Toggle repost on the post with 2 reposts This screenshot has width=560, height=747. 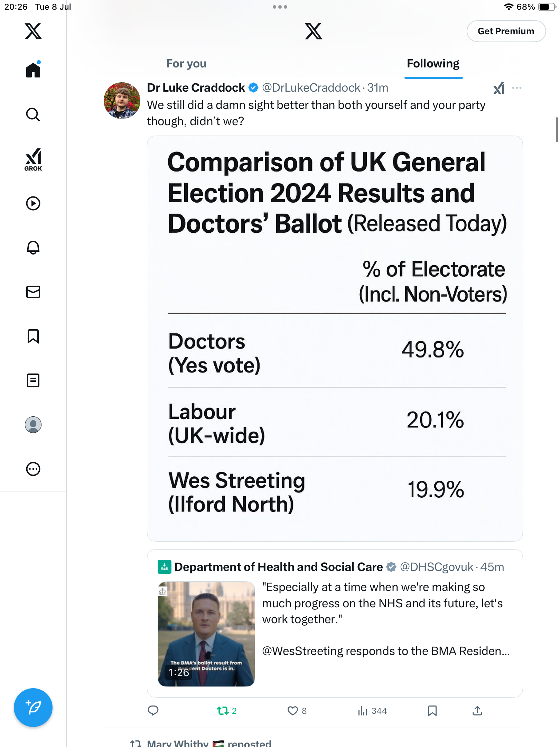(x=227, y=711)
